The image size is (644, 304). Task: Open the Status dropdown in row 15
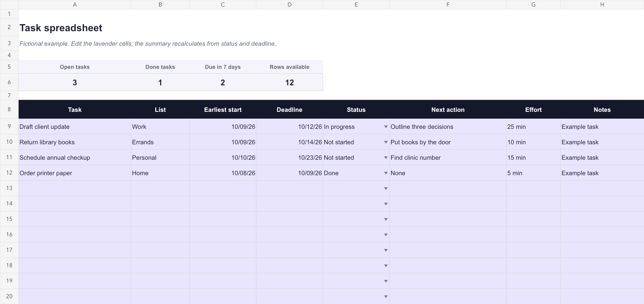tap(386, 219)
